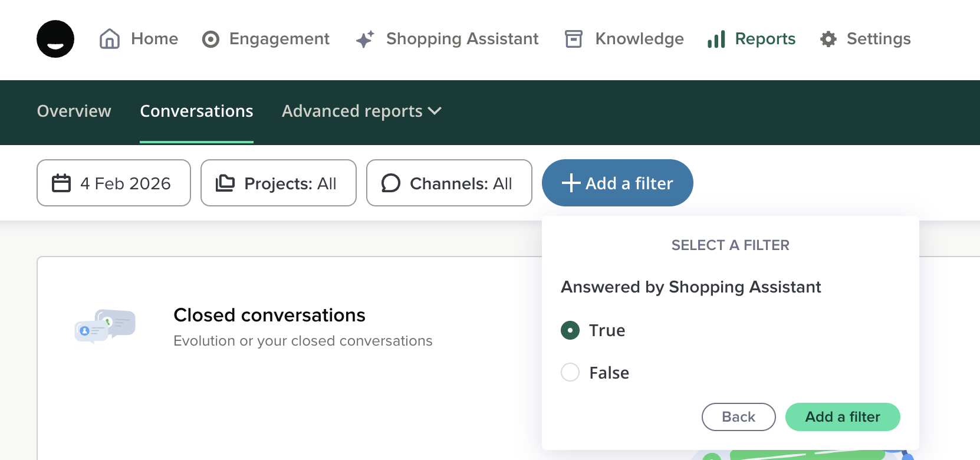980x460 pixels.
Task: Click the Settings gear icon
Action: pos(828,40)
